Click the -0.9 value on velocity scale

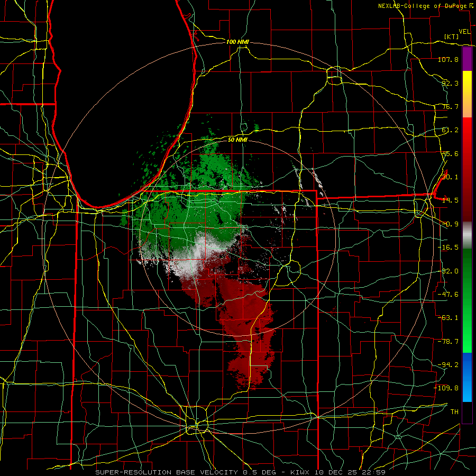[x=450, y=224]
